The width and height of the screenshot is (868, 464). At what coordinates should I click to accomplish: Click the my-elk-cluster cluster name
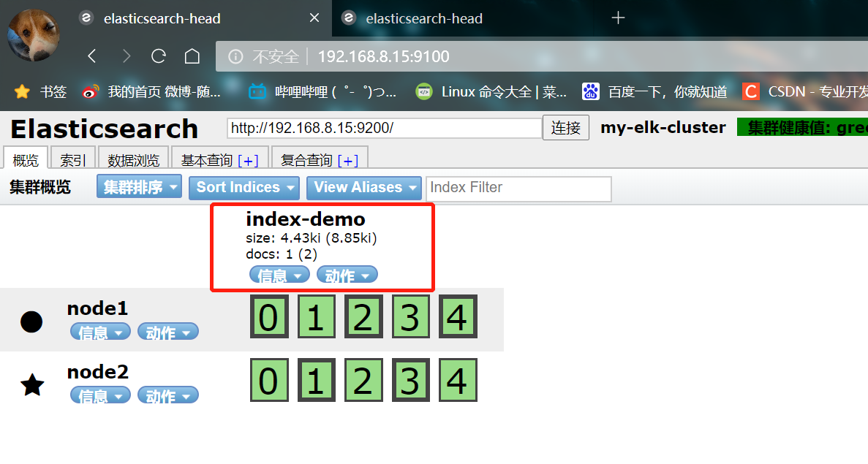tap(663, 128)
